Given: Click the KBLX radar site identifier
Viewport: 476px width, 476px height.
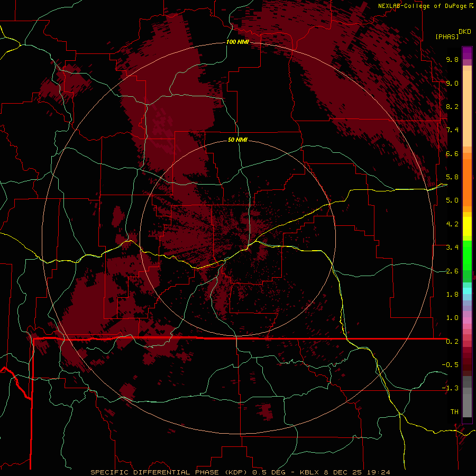Looking at the screenshot, I should [x=309, y=472].
